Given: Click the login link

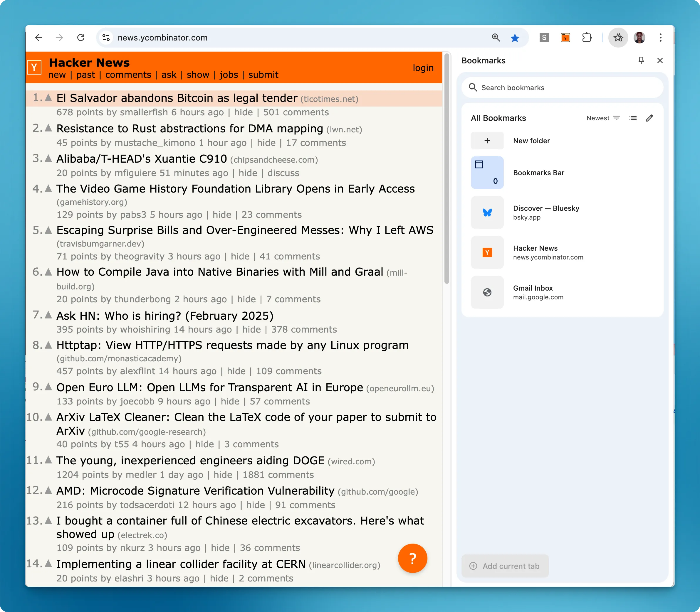Looking at the screenshot, I should coord(423,68).
